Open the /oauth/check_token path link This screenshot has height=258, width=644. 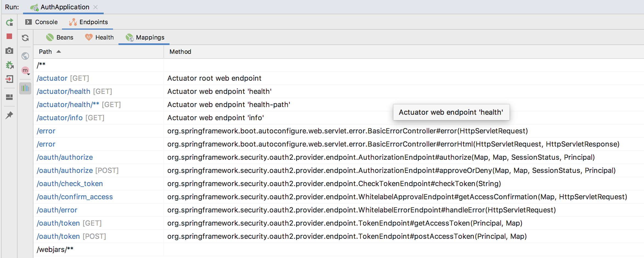(70, 184)
